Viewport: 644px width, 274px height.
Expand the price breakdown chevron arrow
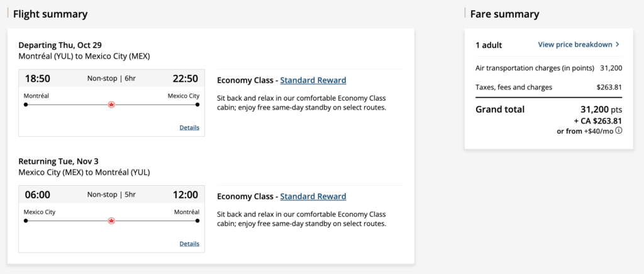click(x=618, y=45)
